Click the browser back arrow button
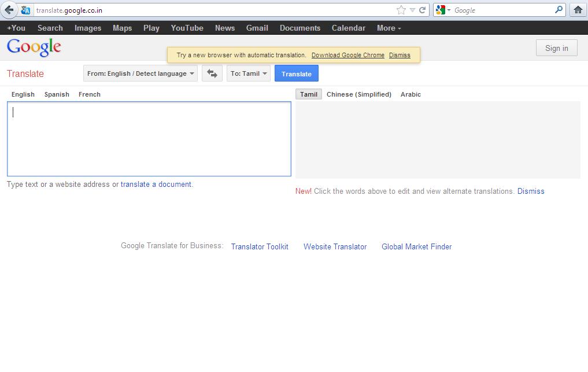Screen dimensions: 588x372 (9, 10)
